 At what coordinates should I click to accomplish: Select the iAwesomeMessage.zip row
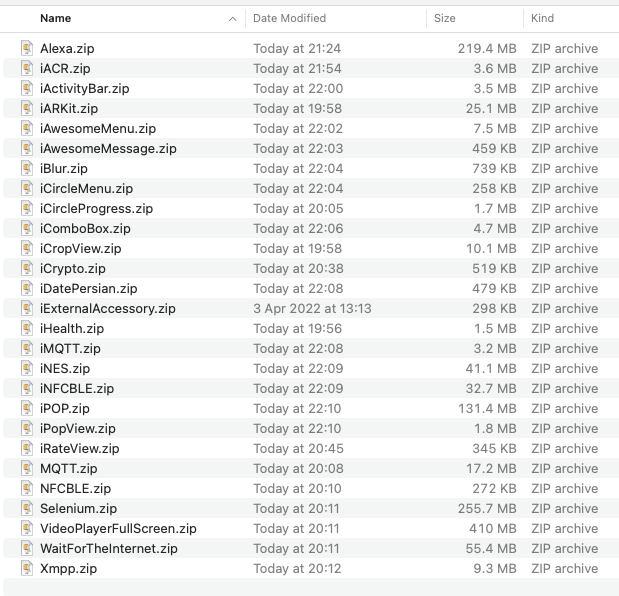[108, 148]
